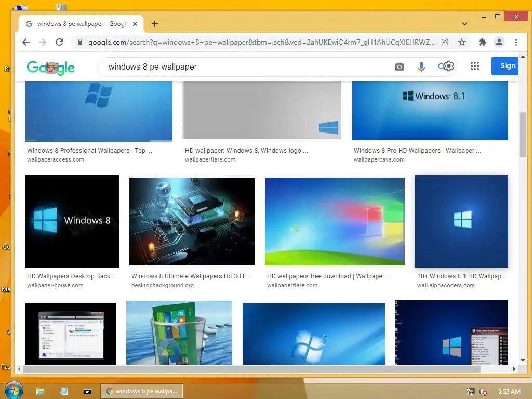The width and height of the screenshot is (532, 399).
Task: Open link 10+ Windows 8.1 HD Wallpapers
Action: point(461,276)
